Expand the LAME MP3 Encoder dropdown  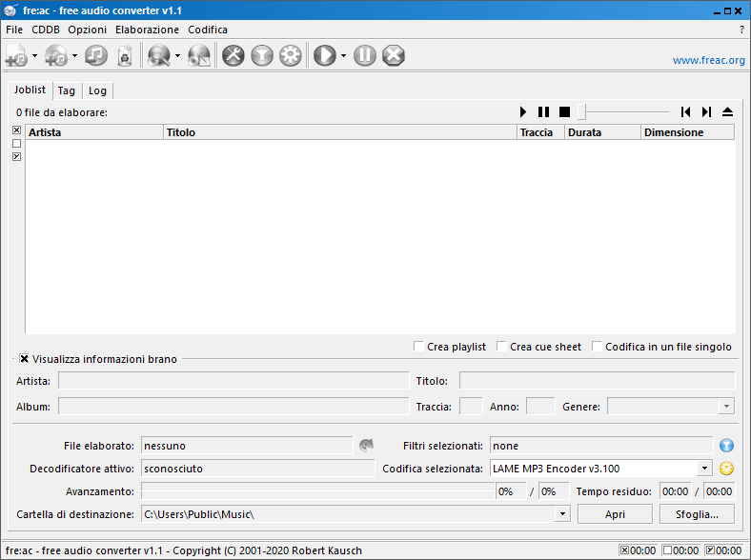pos(704,469)
